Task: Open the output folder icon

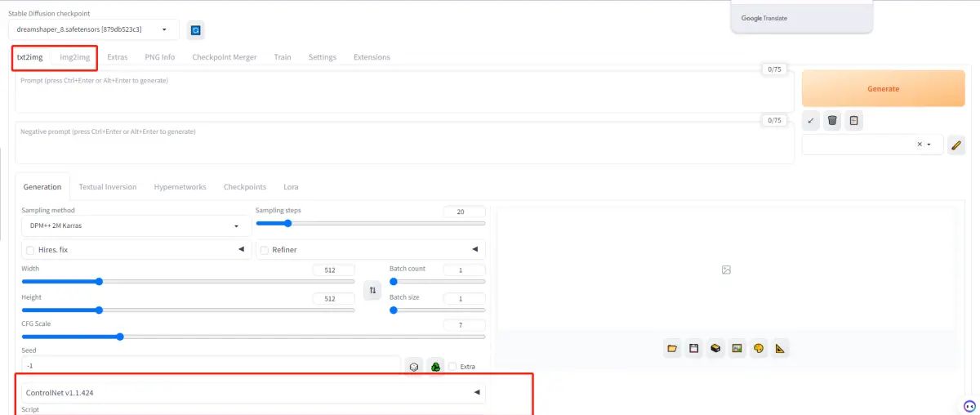Action: [672, 349]
